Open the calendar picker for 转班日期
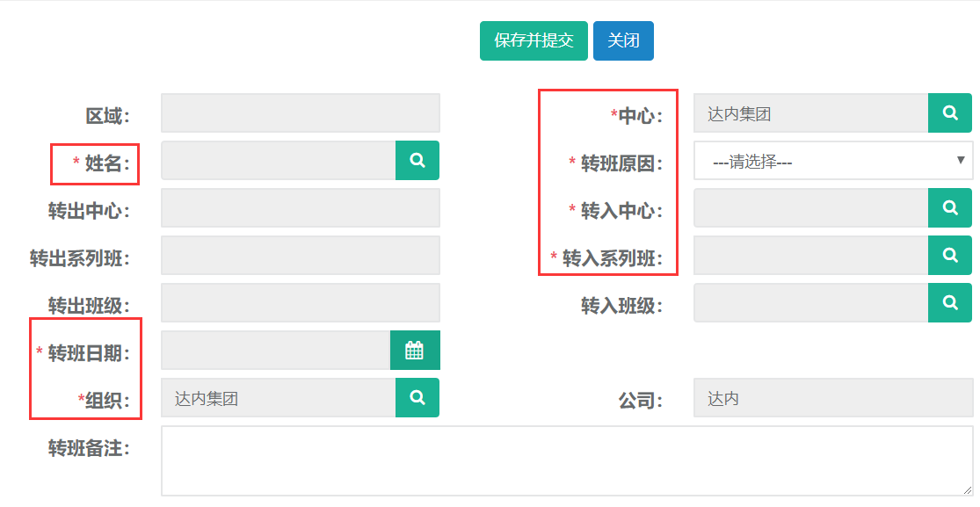The image size is (980, 507). (415, 351)
